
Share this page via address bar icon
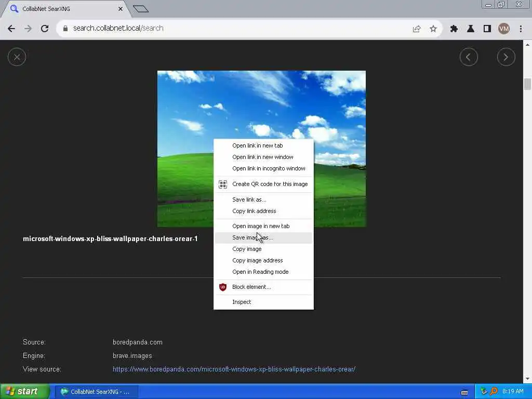tap(417, 29)
